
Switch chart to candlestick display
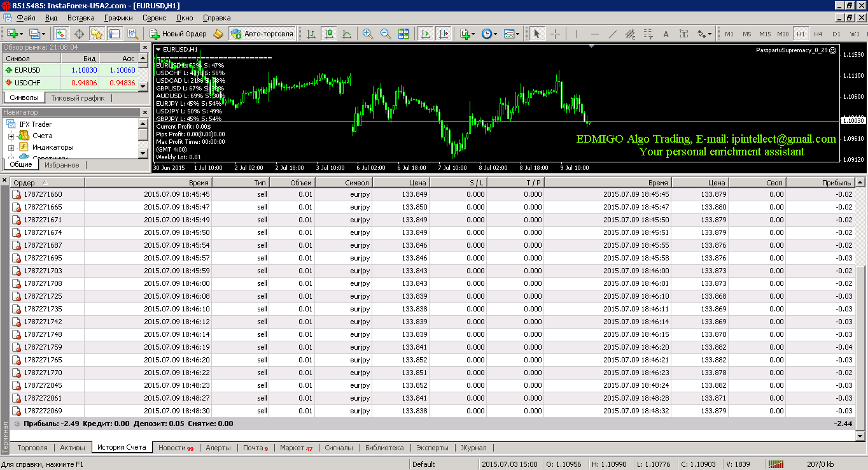[328, 34]
